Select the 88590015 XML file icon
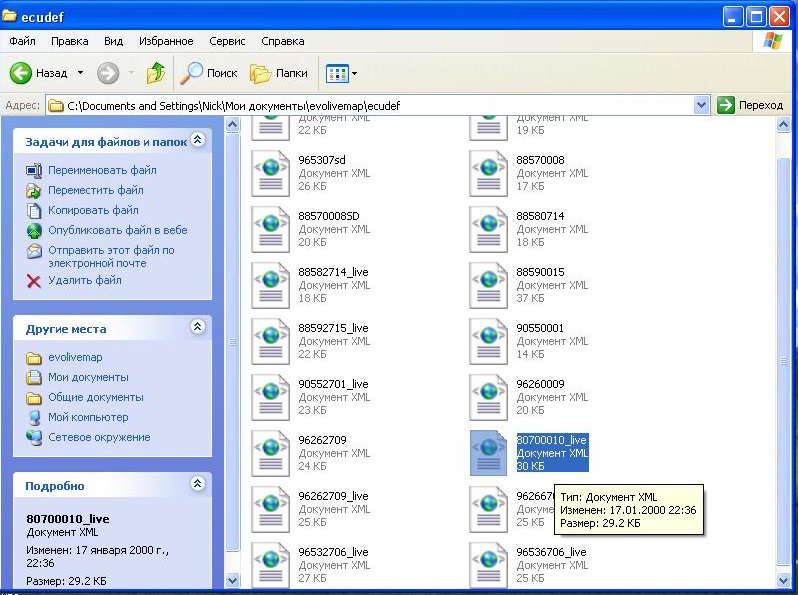798x595 pixels. (x=488, y=285)
